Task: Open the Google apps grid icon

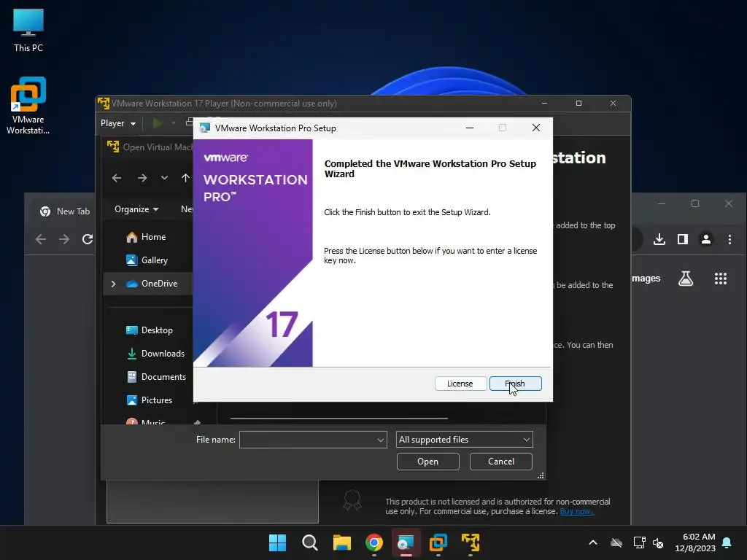Action: pos(721,279)
